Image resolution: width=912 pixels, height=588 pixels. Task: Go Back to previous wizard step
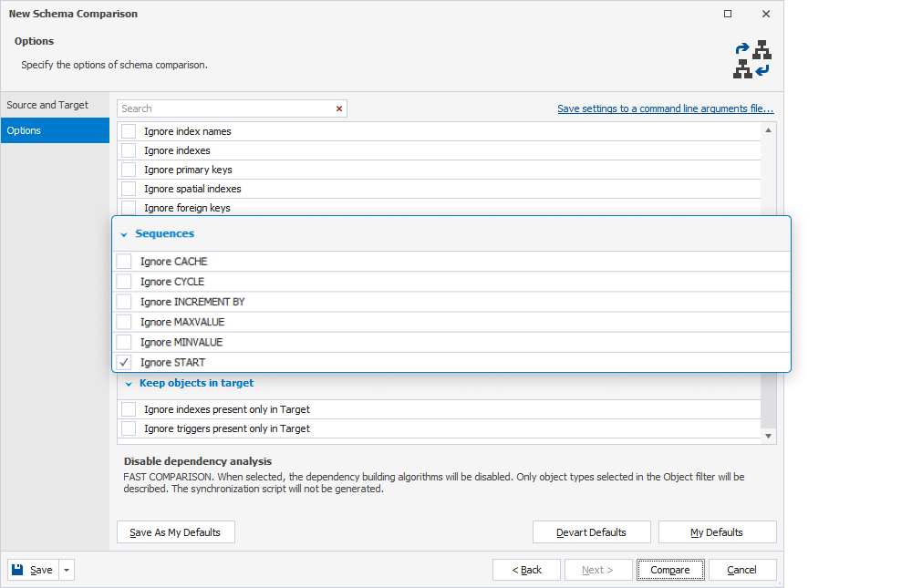coord(526,570)
